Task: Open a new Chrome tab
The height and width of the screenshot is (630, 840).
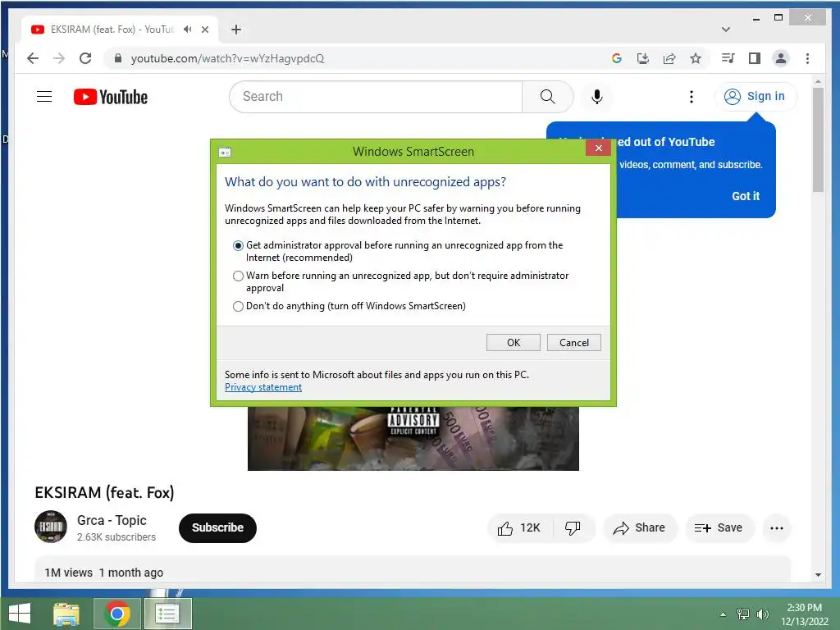Action: (x=236, y=30)
